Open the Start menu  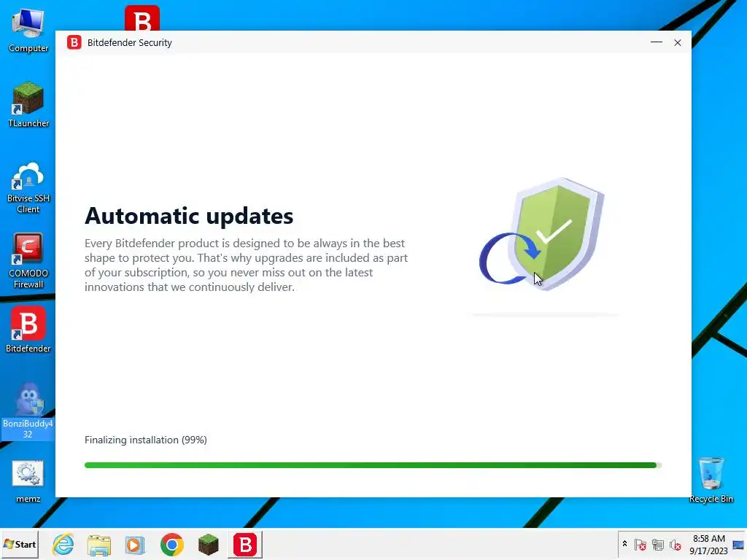tap(20, 544)
